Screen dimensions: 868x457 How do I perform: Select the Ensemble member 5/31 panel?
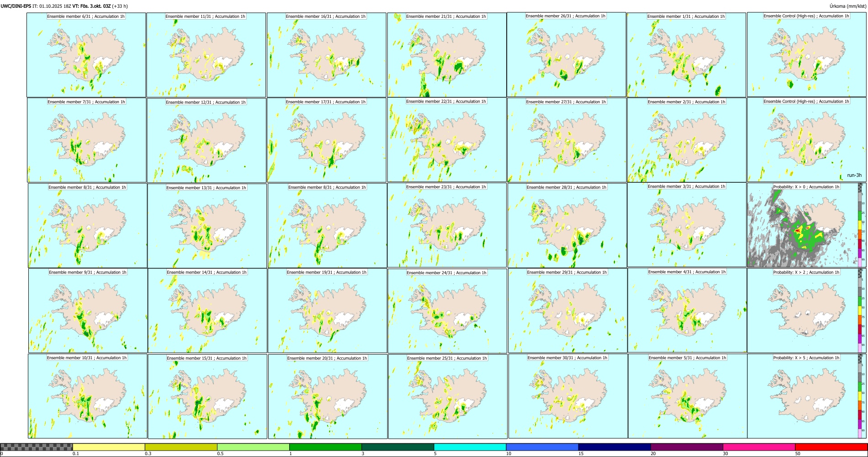pyautogui.click(x=688, y=396)
